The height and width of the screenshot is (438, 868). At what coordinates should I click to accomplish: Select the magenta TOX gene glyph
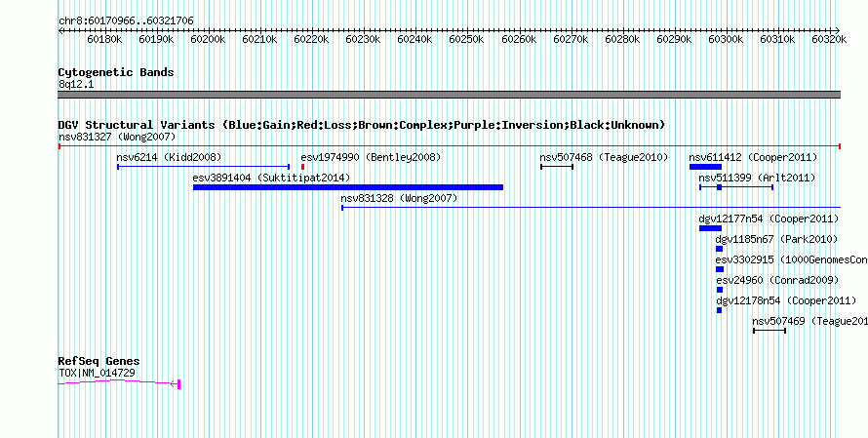pos(119,383)
